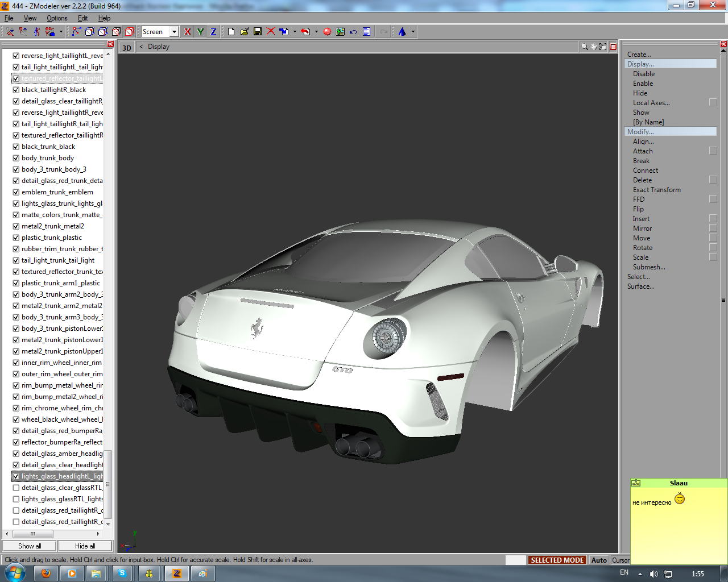Open Firefox from the taskbar
The height and width of the screenshot is (582, 728).
tap(46, 573)
